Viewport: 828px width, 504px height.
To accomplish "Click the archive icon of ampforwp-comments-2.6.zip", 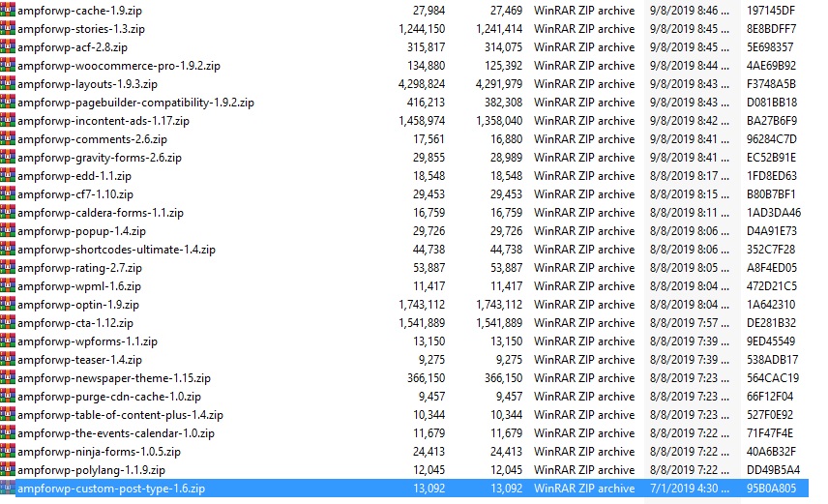I will 8,139.
